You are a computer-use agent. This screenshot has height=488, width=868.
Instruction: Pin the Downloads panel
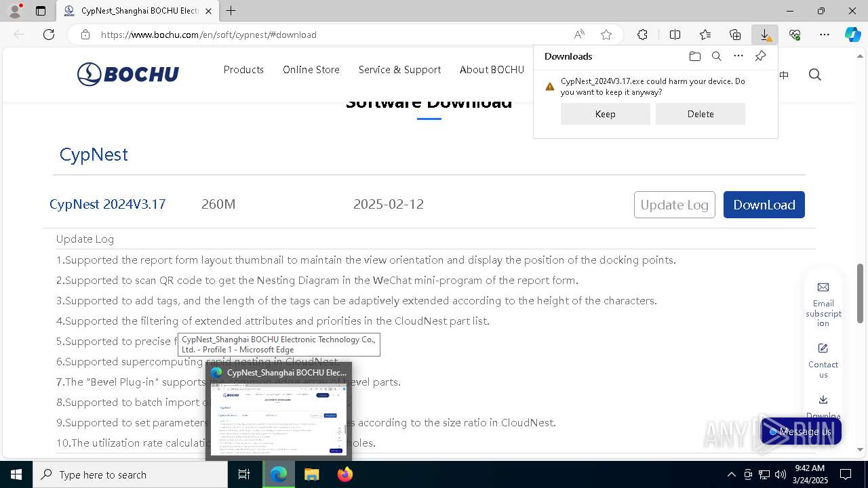tap(760, 56)
